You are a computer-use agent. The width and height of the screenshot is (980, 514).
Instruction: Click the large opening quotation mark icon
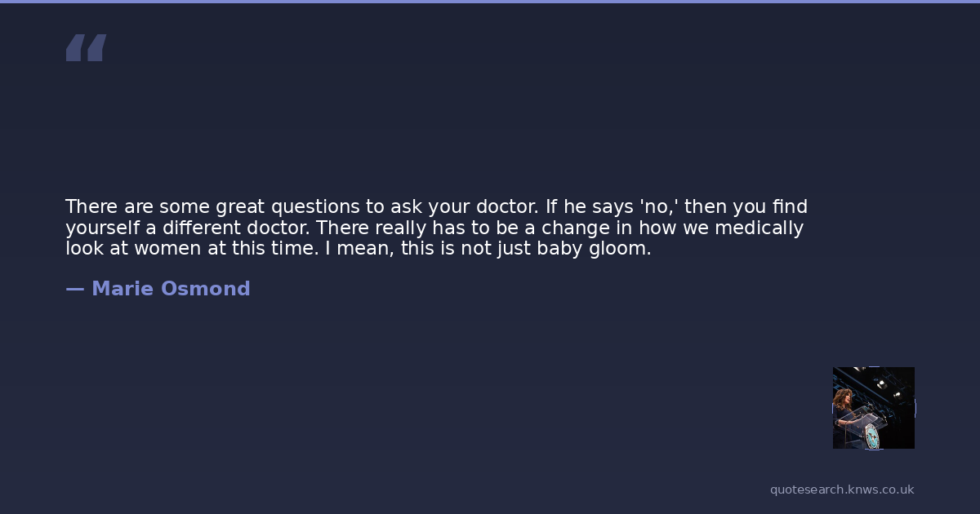click(x=86, y=47)
